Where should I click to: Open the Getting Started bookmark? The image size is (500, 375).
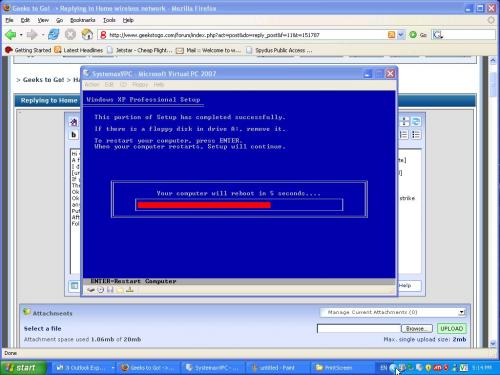coord(28,50)
